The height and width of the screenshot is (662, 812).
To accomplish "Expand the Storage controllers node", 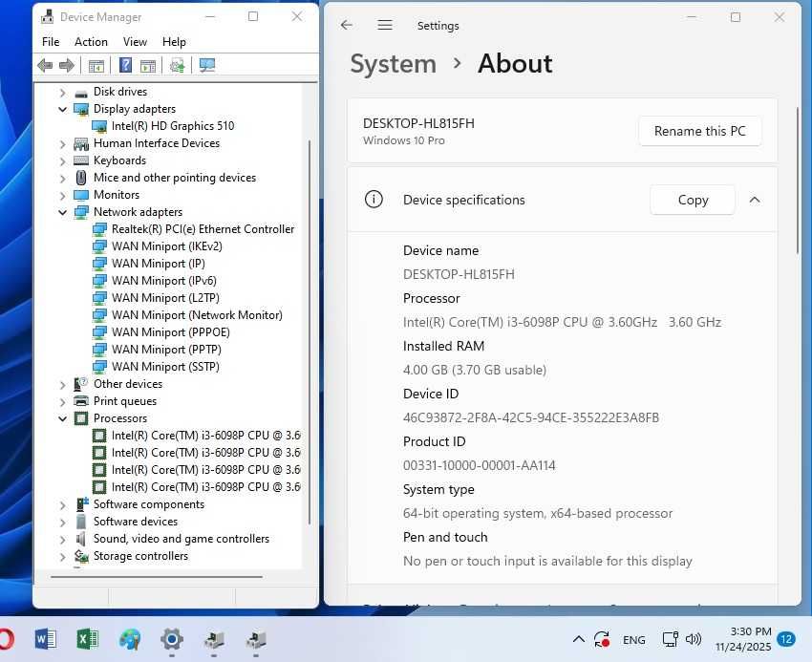I will click(63, 556).
